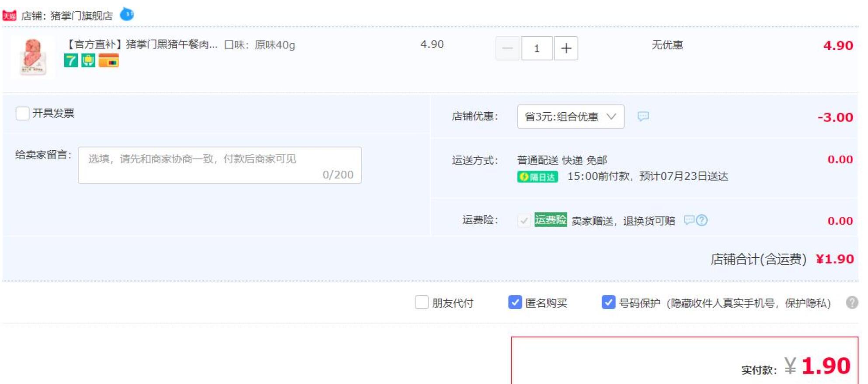Click the 15:00前付款 delivery estimate text
Image resolution: width=868 pixels, height=384 pixels.
pyautogui.click(x=648, y=176)
